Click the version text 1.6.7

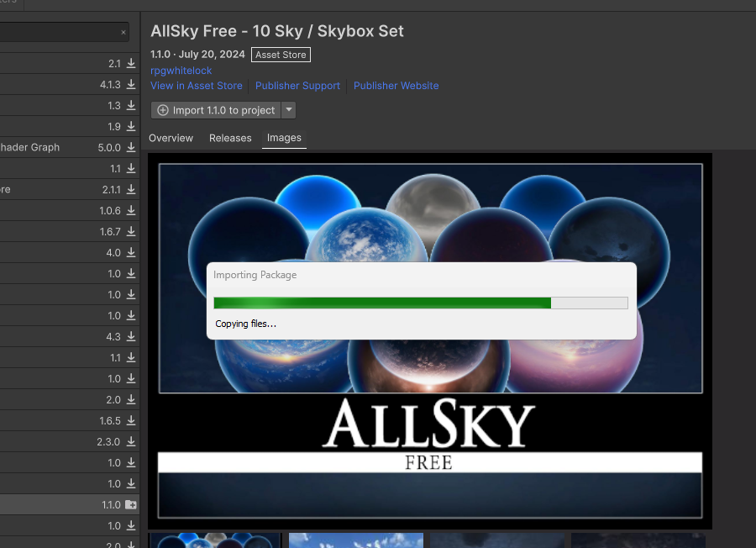point(110,232)
